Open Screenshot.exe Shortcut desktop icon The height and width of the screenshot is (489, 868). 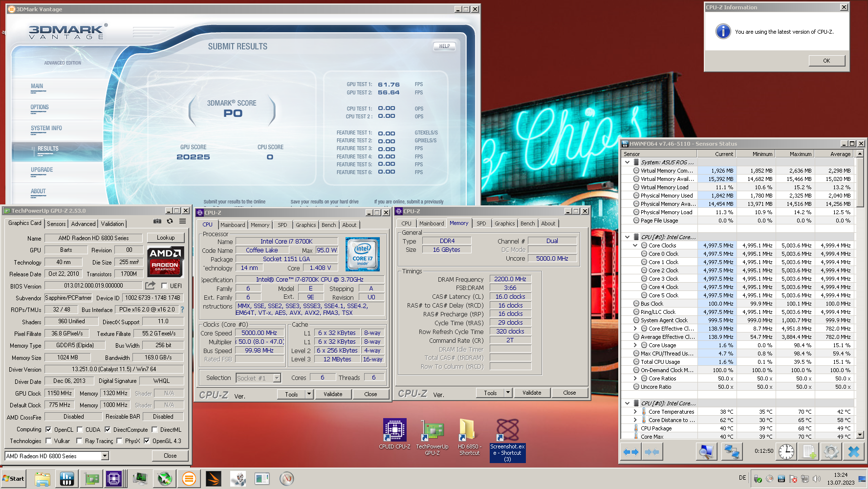tap(508, 440)
